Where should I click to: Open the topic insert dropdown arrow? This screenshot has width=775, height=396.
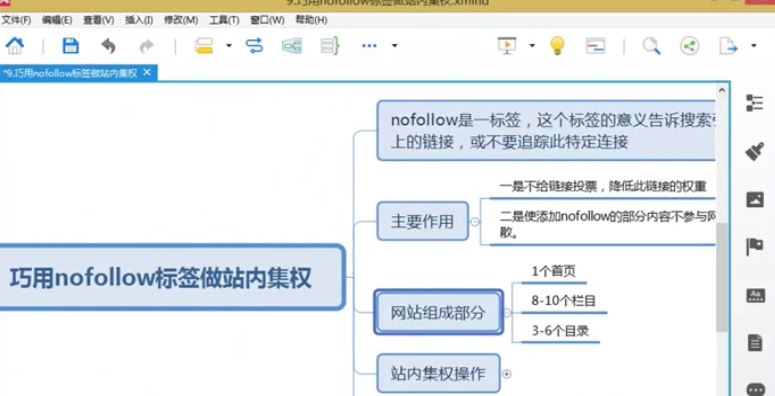pos(229,46)
